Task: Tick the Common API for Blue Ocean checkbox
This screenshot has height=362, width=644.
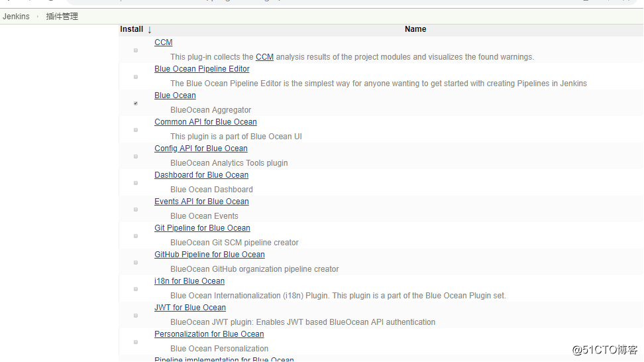Action: click(x=136, y=130)
